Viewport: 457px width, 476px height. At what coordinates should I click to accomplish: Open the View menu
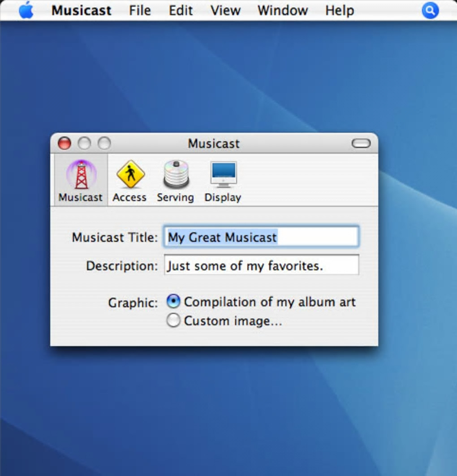coord(225,11)
